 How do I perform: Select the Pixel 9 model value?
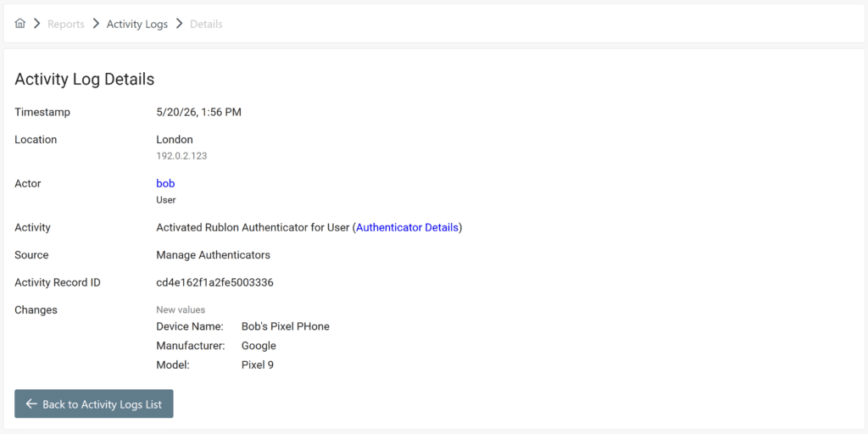[x=258, y=365]
